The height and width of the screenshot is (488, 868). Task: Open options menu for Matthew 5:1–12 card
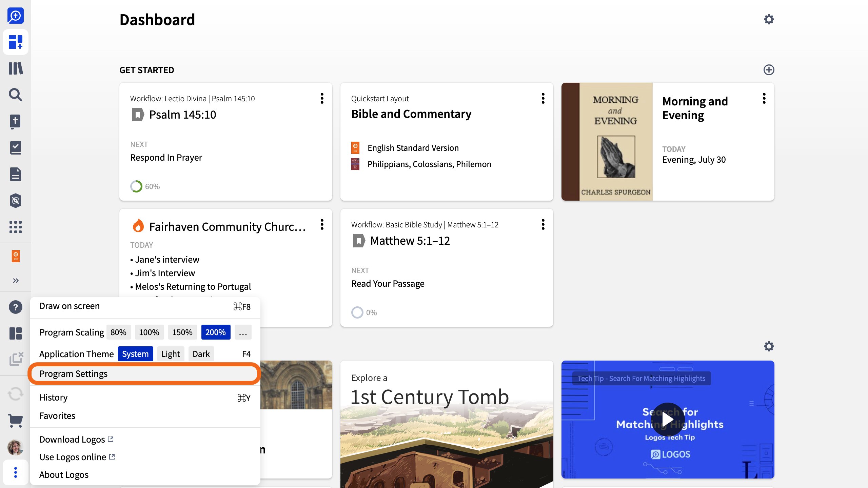pos(543,224)
